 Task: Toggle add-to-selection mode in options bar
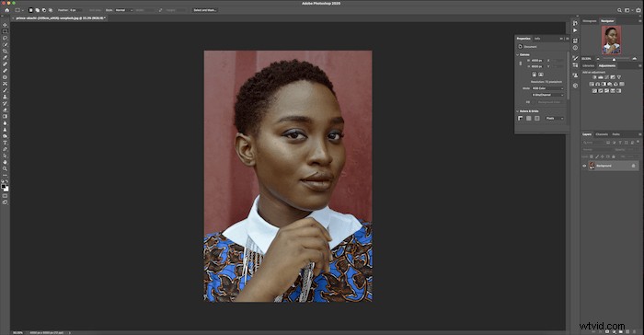coord(37,10)
